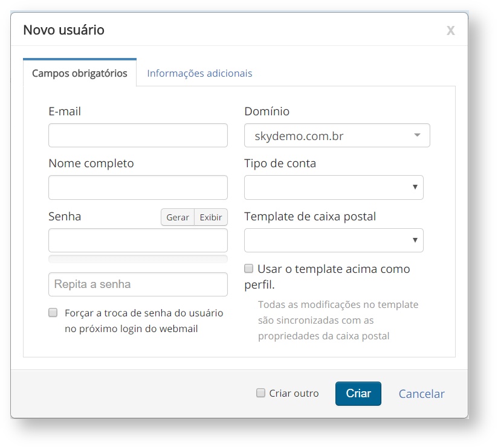Click the Novo usuário dialog title
Screen dimensions: 498x448
pyautogui.click(x=63, y=30)
